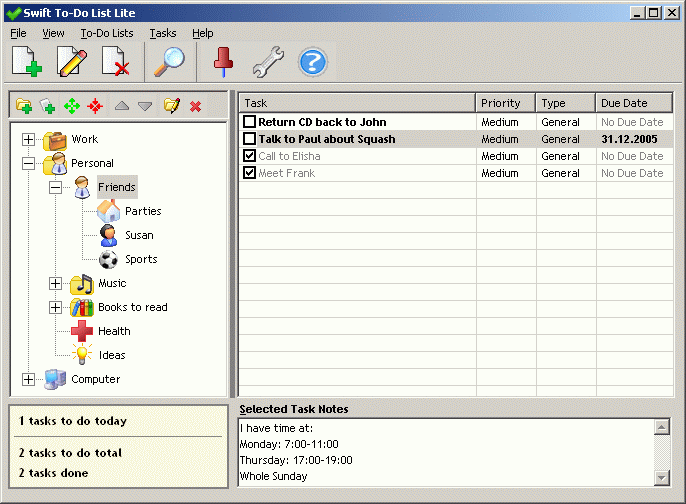Click the Parties house icon
This screenshot has height=504, width=686.
coord(108,211)
